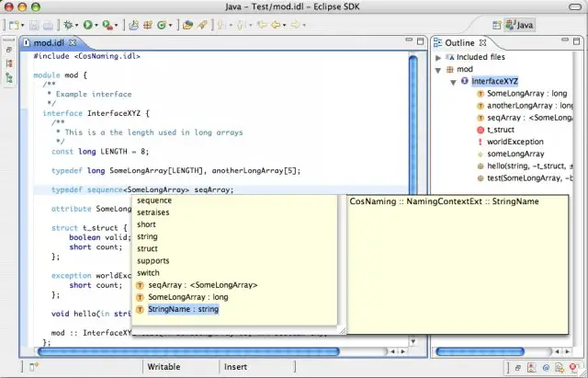Click the Forward navigation arrow icon
Screen dimensions: 588x378
[x=296, y=25]
